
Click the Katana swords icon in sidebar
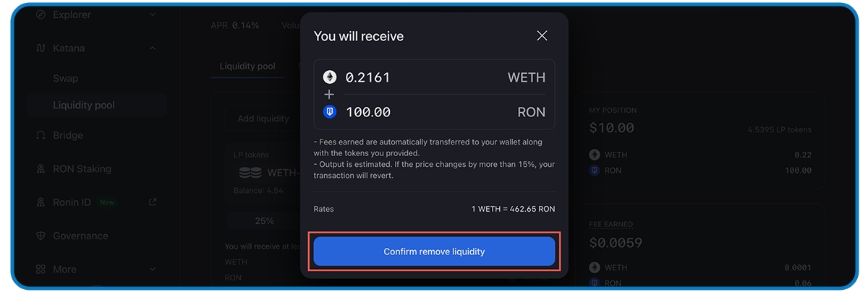coord(41,48)
